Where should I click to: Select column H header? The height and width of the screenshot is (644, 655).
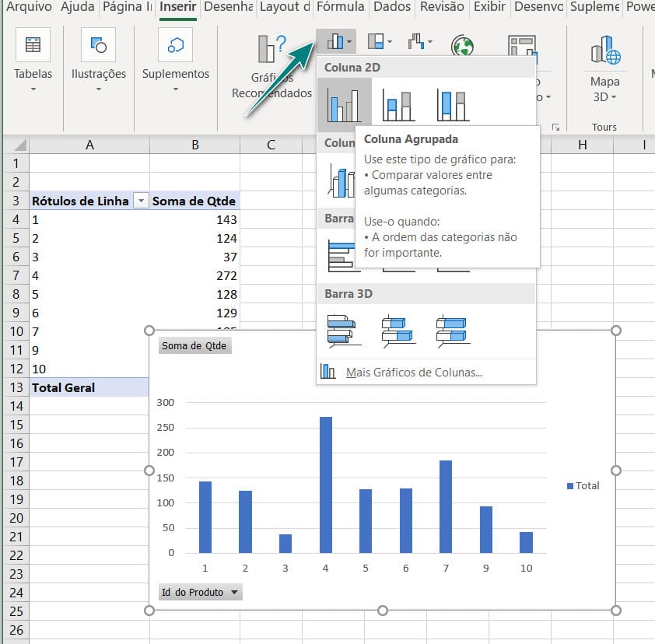(583, 145)
